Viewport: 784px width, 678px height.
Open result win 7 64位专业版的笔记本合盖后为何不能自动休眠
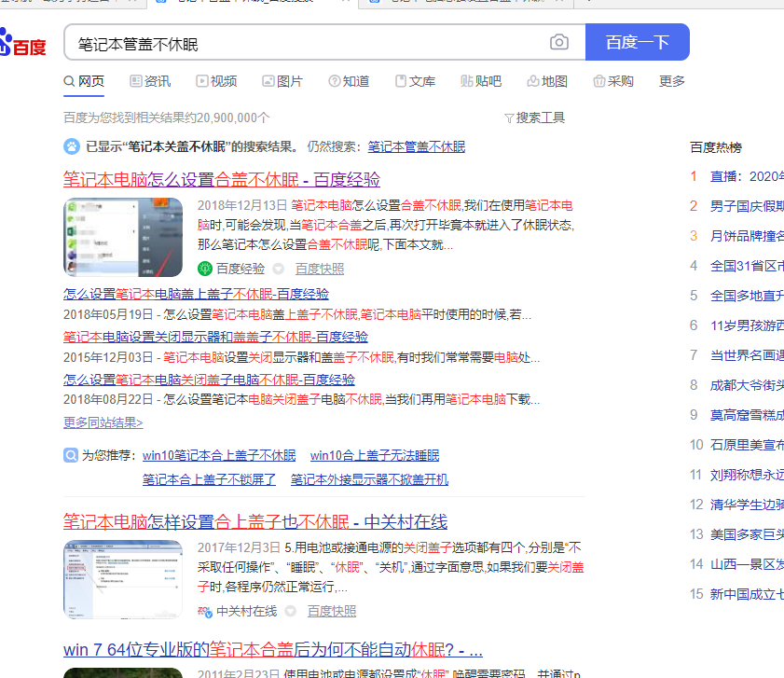[273, 649]
